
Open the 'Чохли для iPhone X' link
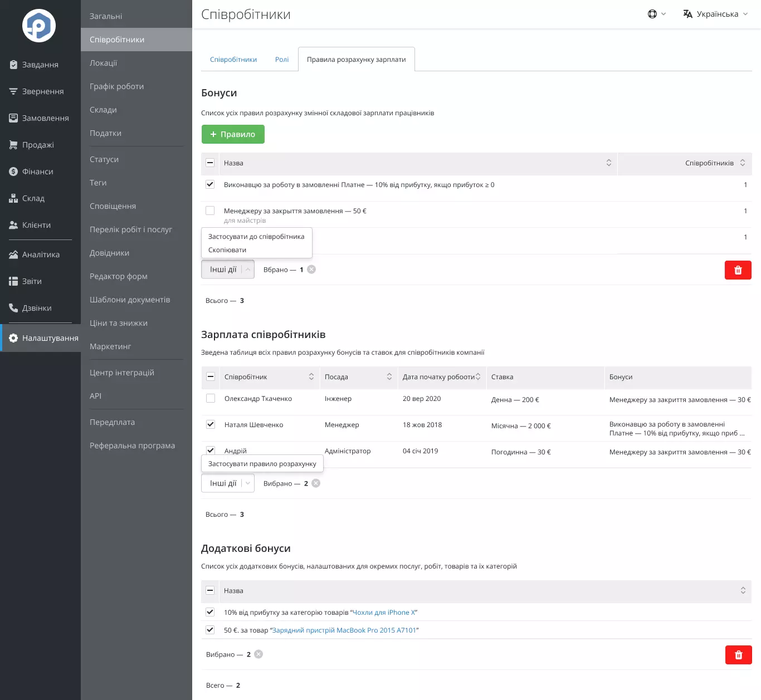click(x=384, y=613)
